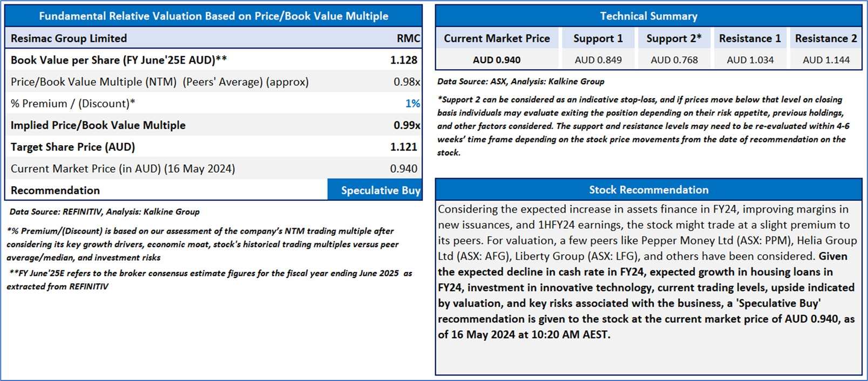Select the Technical Summary header
The image size is (868, 381).
(648, 16)
